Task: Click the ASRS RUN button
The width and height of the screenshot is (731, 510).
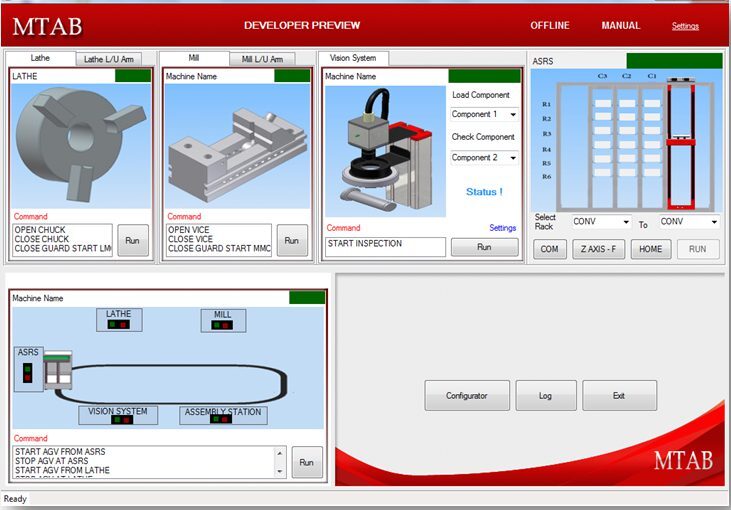Action: point(698,249)
